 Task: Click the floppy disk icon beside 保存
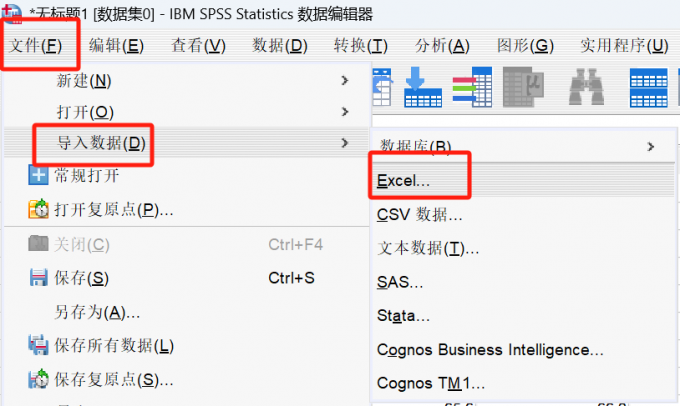(x=38, y=278)
